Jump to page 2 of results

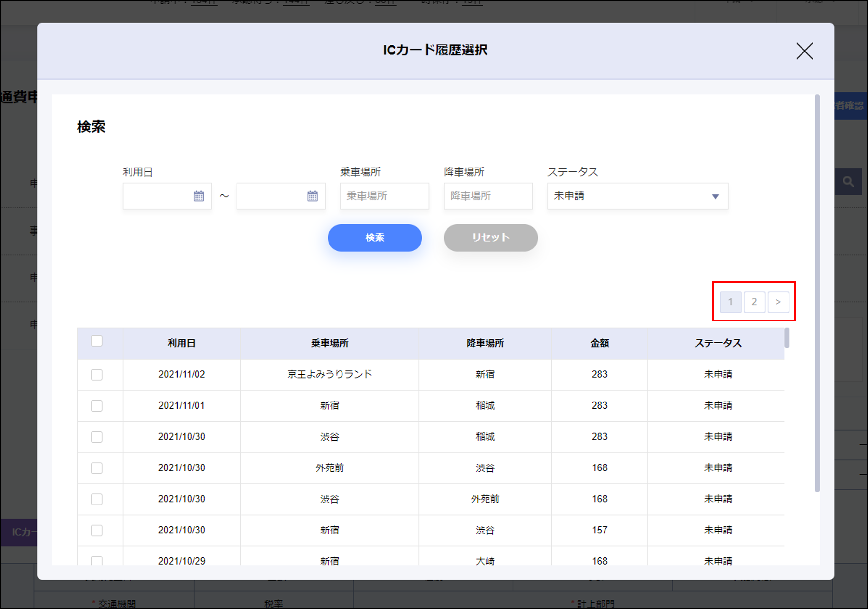click(x=754, y=302)
